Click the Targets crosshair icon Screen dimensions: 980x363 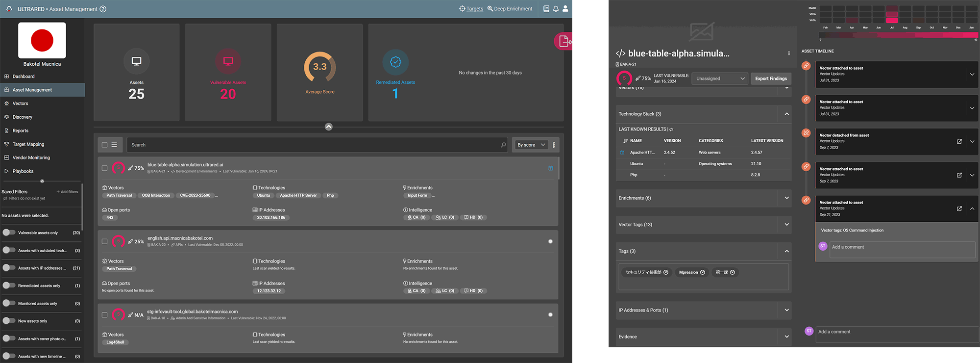tap(462, 9)
